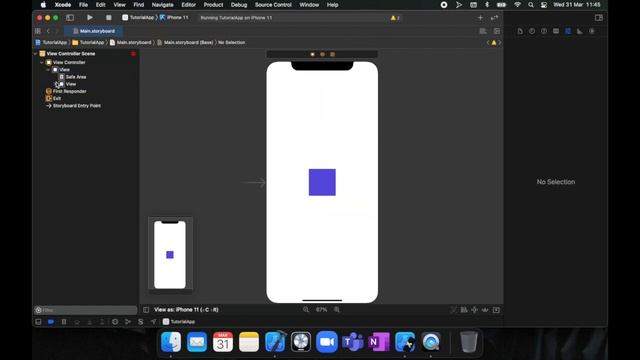Open the Navigate menu
Screen dimensions: 640x360
162,5
